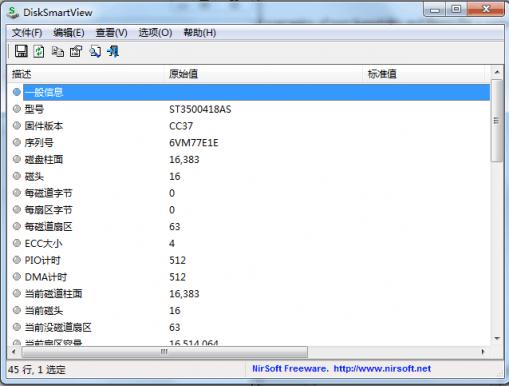Select the 每扇区字节 row
The height and width of the screenshot is (386, 509).
[x=249, y=210]
